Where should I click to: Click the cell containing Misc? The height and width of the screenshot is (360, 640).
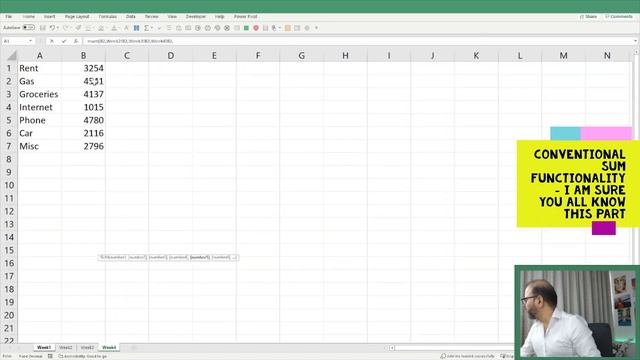click(x=40, y=146)
